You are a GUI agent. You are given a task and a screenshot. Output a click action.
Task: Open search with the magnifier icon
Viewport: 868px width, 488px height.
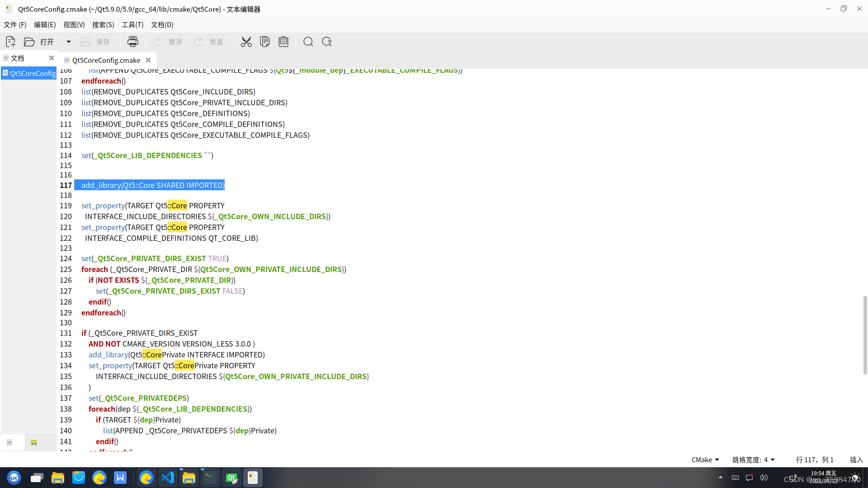308,42
